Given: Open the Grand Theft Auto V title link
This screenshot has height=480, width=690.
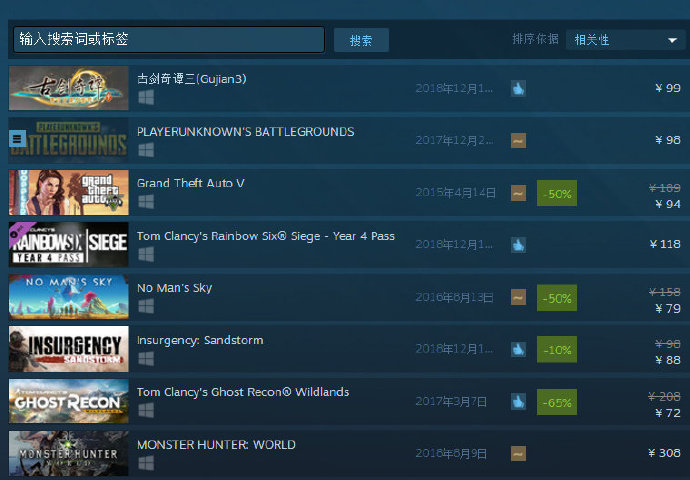Looking at the screenshot, I should tap(191, 183).
